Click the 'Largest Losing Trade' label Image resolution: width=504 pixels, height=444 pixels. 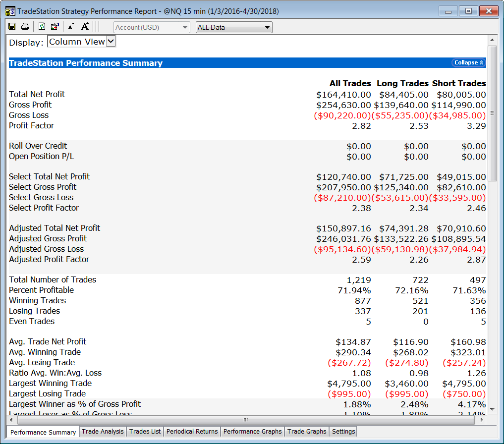click(48, 393)
